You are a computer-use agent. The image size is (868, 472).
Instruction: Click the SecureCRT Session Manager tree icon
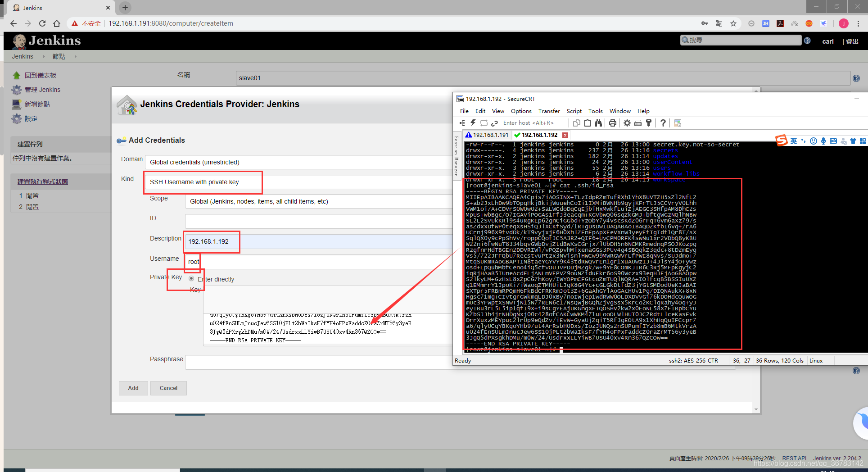462,123
